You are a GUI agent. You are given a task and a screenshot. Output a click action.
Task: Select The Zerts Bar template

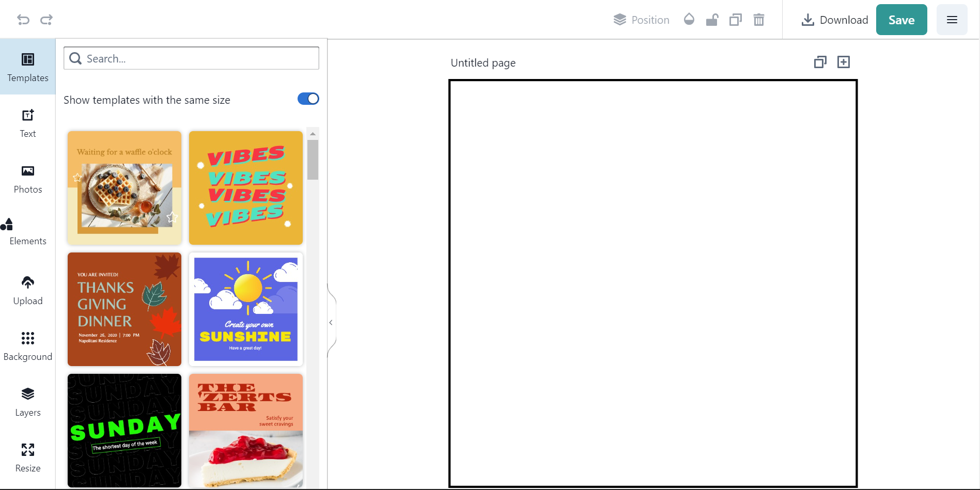coord(246,431)
